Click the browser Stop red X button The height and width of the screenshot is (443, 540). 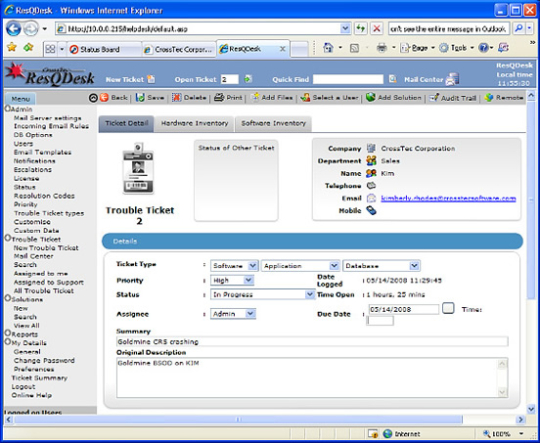coord(377,29)
